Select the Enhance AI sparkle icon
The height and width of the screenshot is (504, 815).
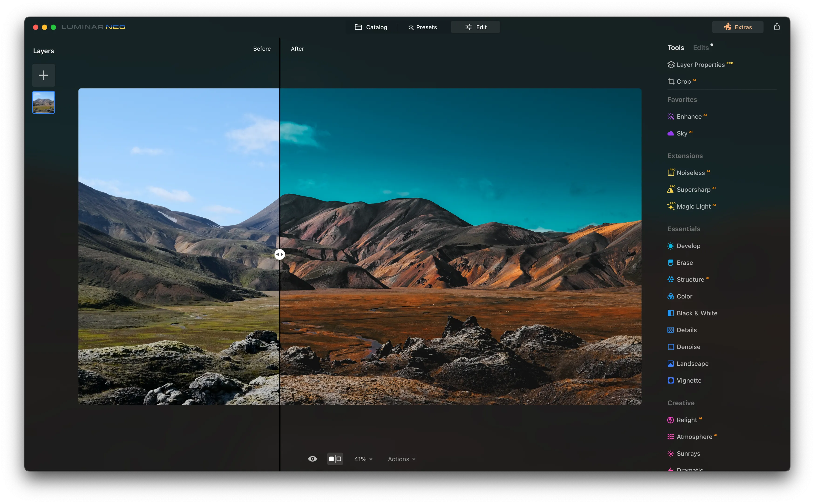(x=671, y=116)
